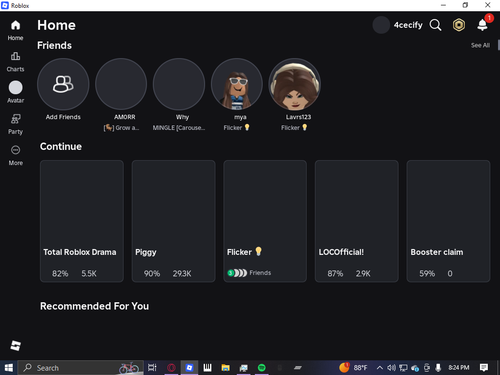Expand hidden system tray icons

coord(380,368)
